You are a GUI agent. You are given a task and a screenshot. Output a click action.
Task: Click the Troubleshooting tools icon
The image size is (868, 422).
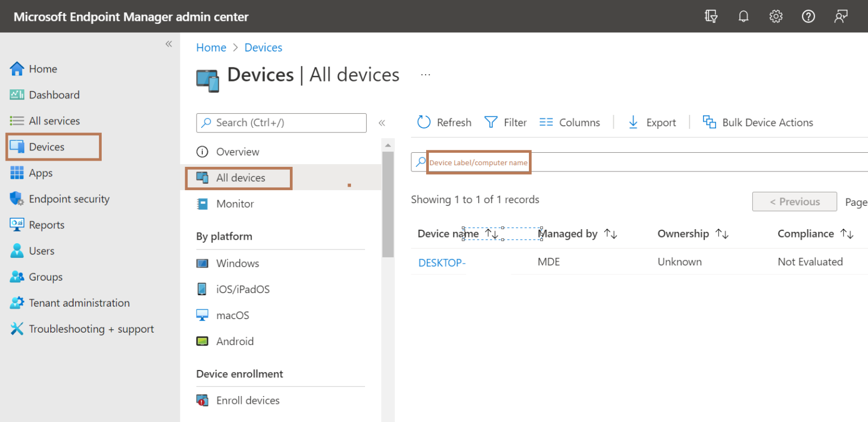[x=17, y=329]
